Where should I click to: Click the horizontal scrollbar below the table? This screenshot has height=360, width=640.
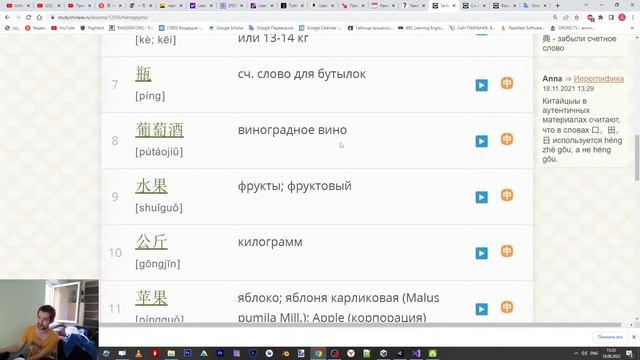click(360, 325)
